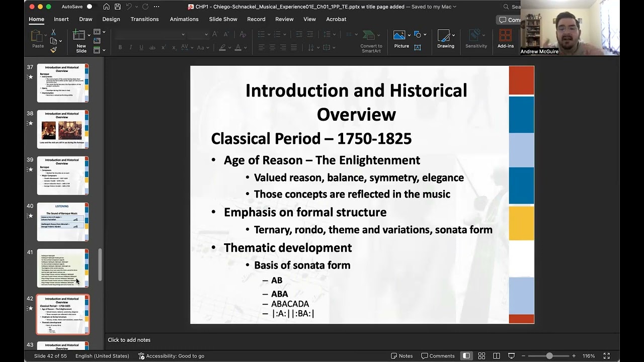The width and height of the screenshot is (644, 362).
Task: Toggle Normal view in status bar
Action: (x=466, y=355)
